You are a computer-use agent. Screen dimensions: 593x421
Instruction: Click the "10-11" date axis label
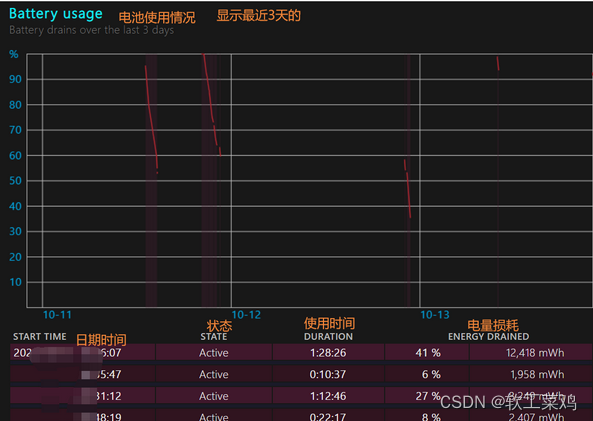(x=57, y=315)
